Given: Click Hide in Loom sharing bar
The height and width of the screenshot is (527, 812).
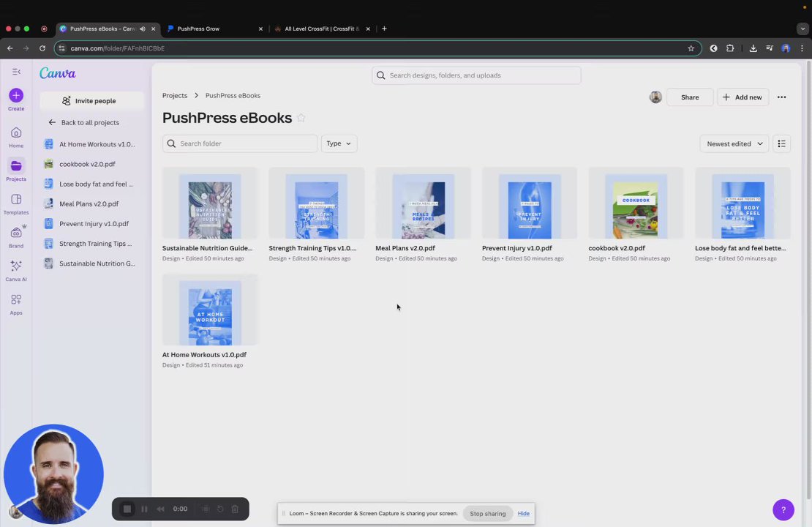Looking at the screenshot, I should (x=524, y=514).
